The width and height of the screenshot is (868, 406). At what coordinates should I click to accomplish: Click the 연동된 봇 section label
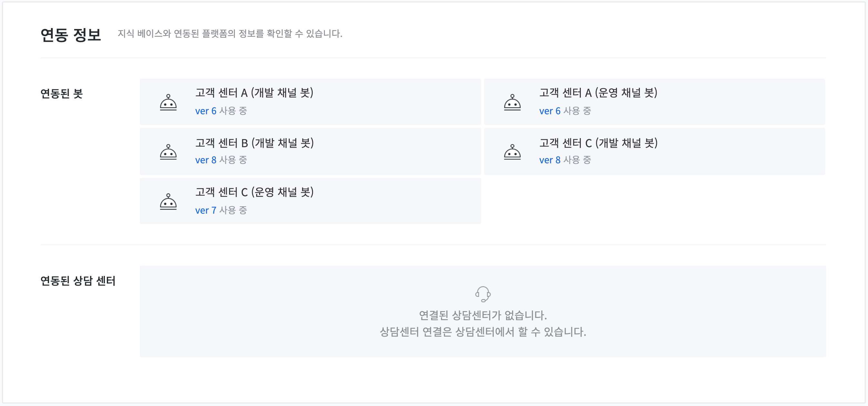point(61,93)
